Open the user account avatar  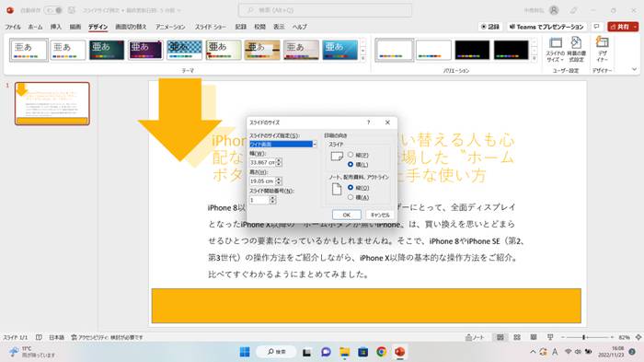click(554, 10)
